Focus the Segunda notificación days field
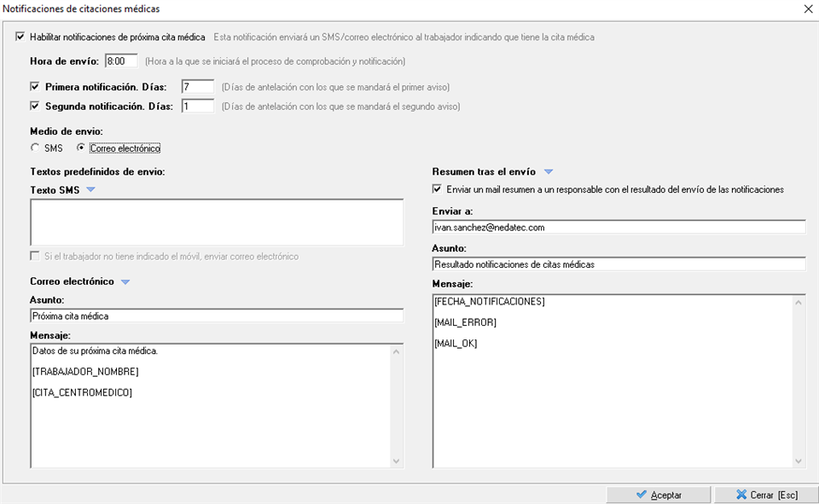 197,107
